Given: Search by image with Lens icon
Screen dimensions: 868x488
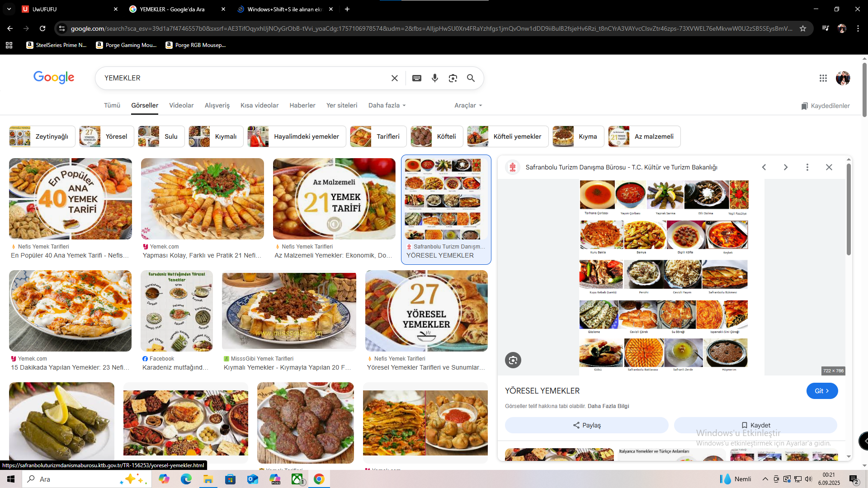Looking at the screenshot, I should coord(453,78).
